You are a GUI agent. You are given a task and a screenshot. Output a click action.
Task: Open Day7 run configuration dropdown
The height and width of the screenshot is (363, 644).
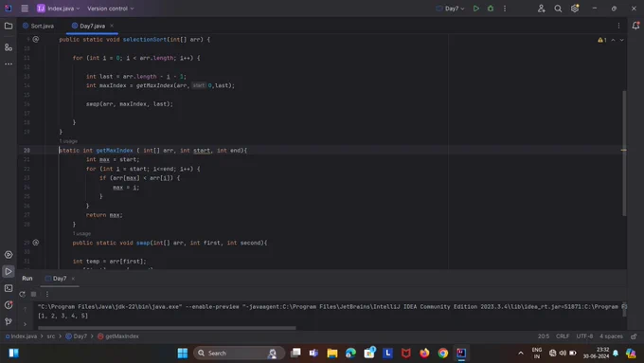click(x=451, y=9)
